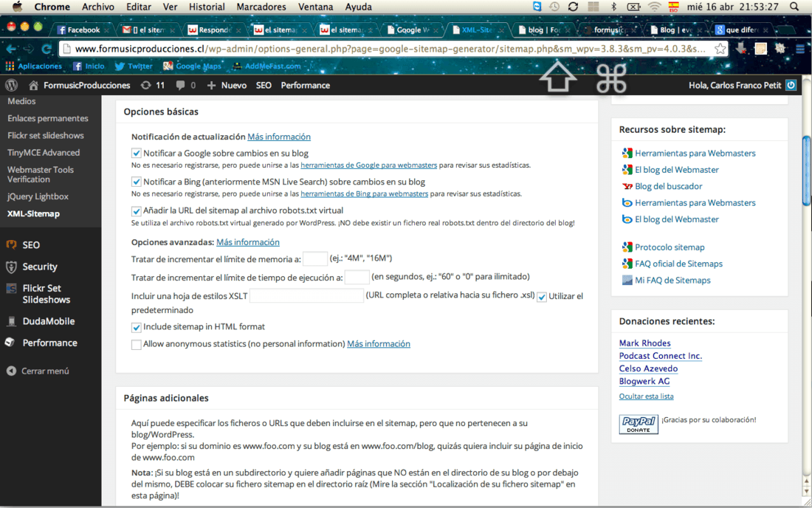
Task: Open Más información link for Notificación
Action: pos(278,137)
